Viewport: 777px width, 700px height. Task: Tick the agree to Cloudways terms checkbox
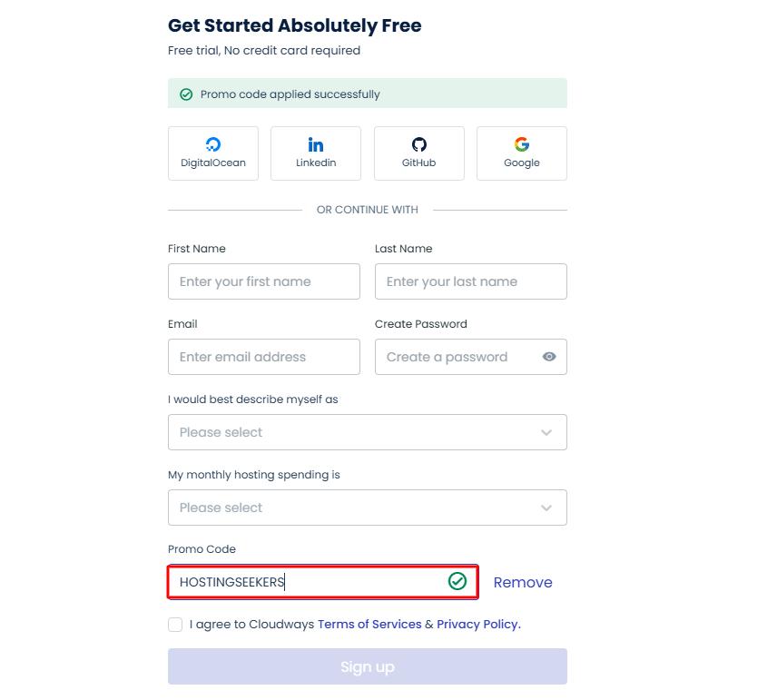[175, 625]
